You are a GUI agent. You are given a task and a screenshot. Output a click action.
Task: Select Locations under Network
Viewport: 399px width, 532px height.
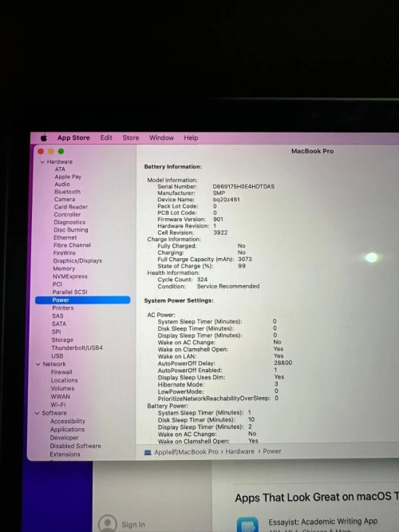[x=64, y=380]
